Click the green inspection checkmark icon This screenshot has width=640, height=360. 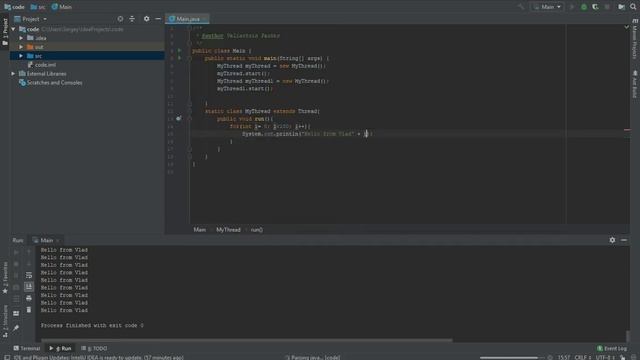pos(627,27)
